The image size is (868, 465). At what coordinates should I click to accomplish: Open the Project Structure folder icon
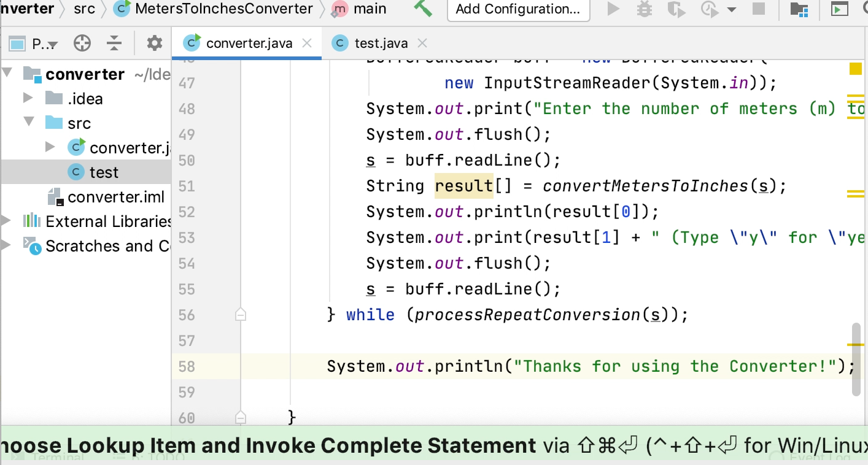[799, 9]
